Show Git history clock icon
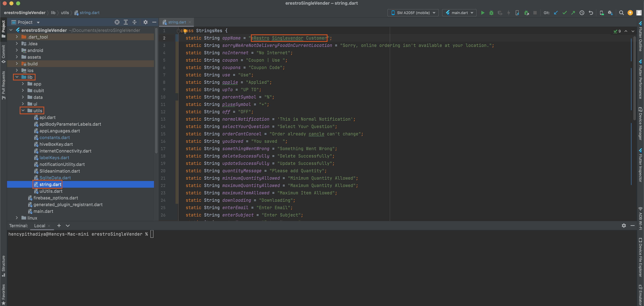644x306 pixels. pyautogui.click(x=582, y=13)
